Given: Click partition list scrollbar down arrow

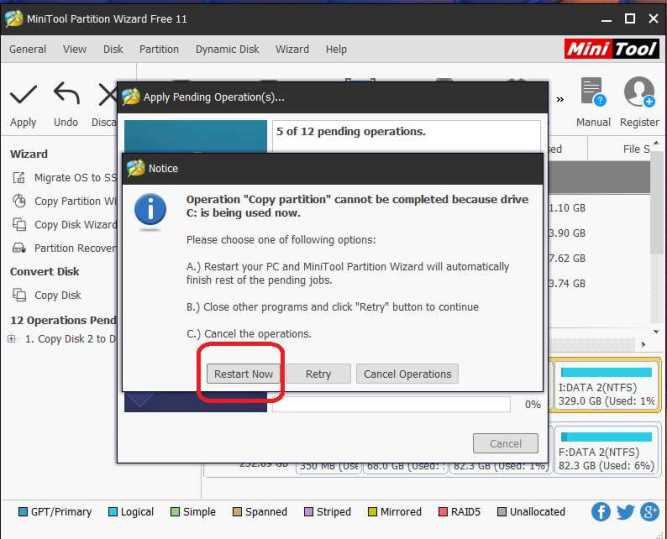Looking at the screenshot, I should tap(656, 332).
